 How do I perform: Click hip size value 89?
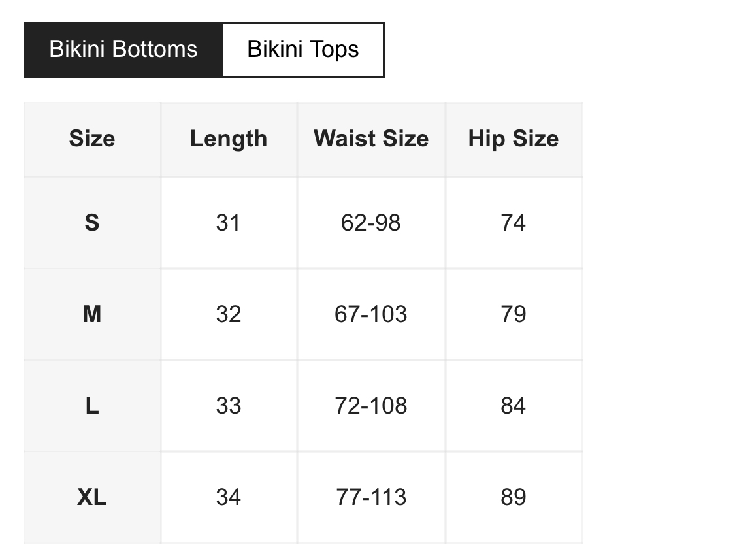pos(514,497)
